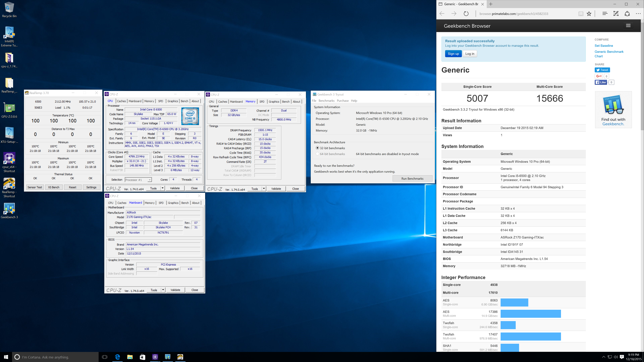
Task: Open the Benchmarks menu in Geekbench 3
Action: coord(327,101)
